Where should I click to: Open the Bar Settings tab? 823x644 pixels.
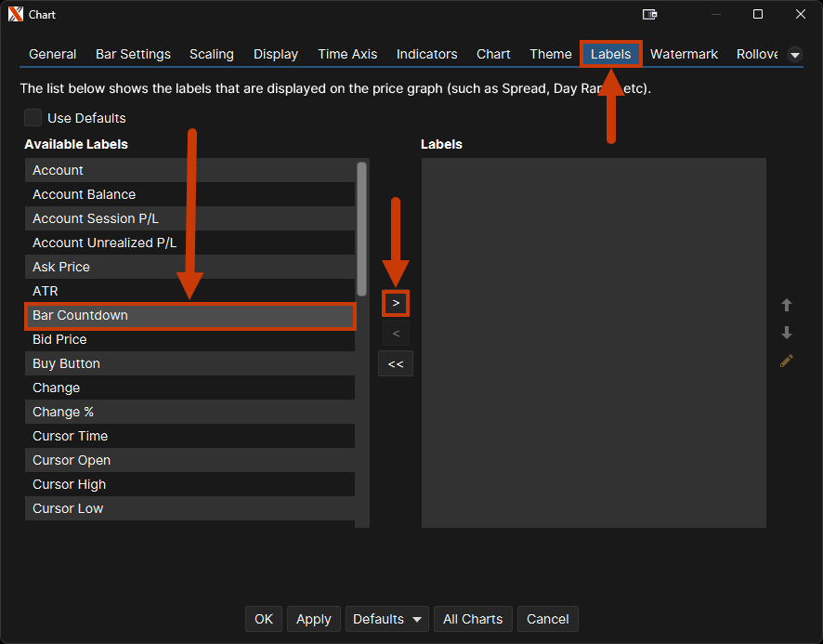pos(133,54)
